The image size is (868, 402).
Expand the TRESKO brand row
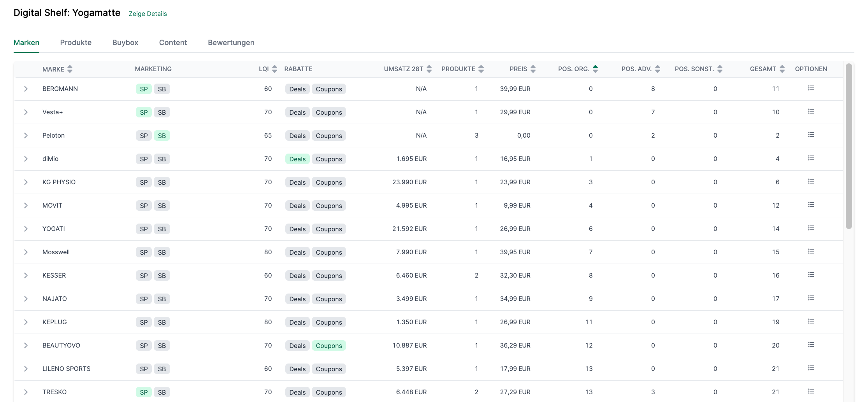click(x=26, y=392)
